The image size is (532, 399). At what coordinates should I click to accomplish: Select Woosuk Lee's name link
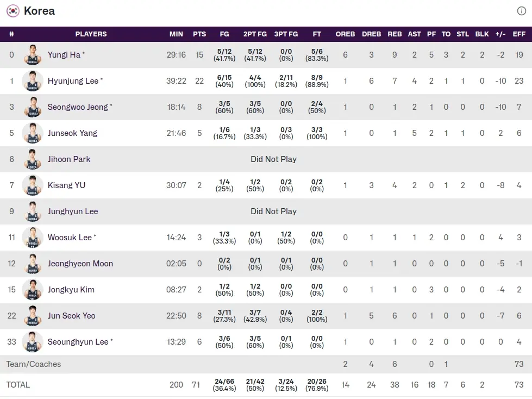click(x=70, y=238)
